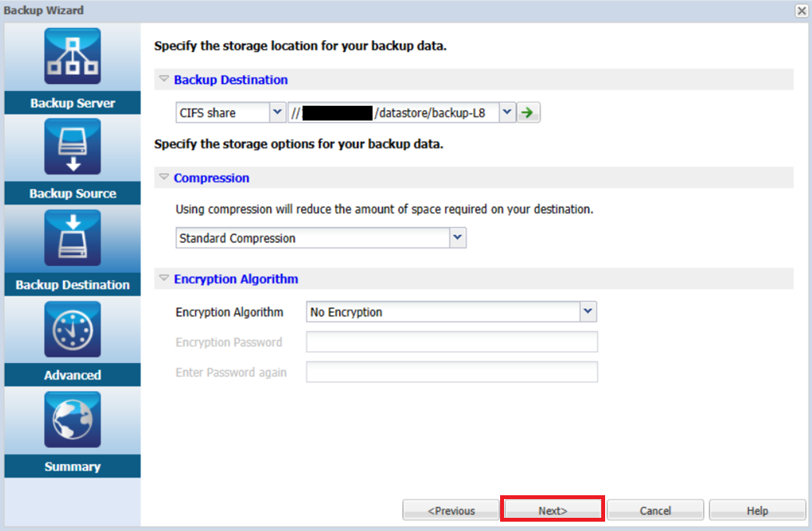
Task: Click the <Previous button
Action: coord(451,510)
